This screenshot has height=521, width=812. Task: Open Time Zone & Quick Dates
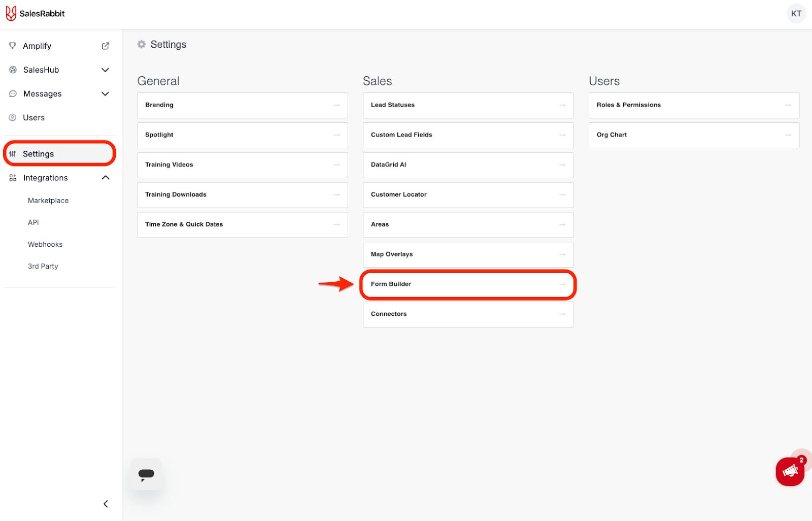tap(242, 224)
